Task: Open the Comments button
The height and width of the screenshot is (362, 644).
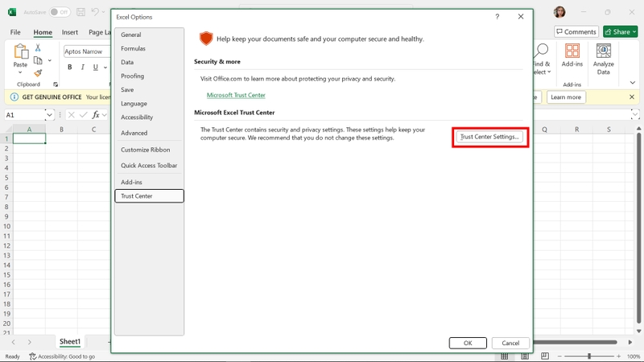Action: [576, 31]
